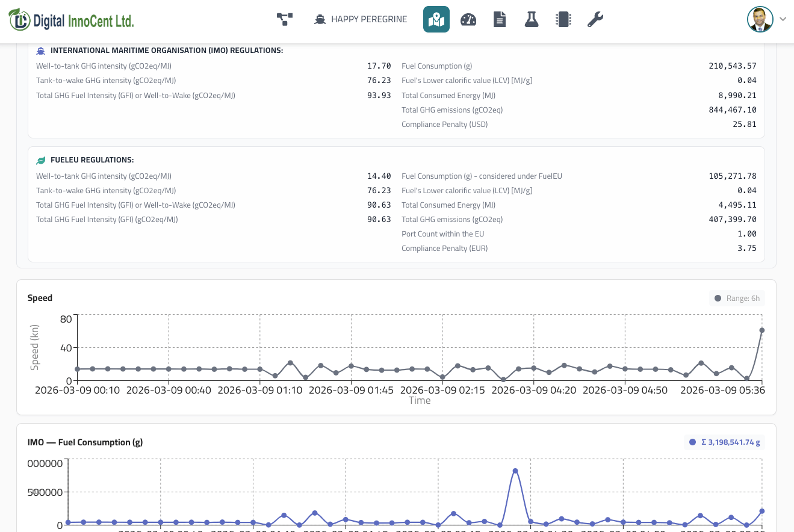The height and width of the screenshot is (532, 794).
Task: Click the FUELEU REGULATIONS heading
Action: point(92,160)
